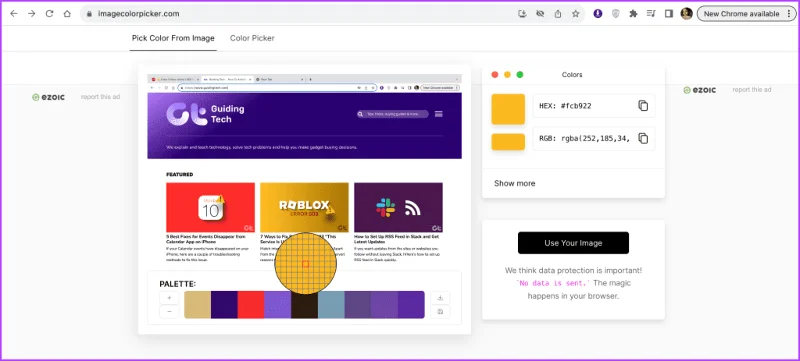The width and height of the screenshot is (800, 361).
Task: Open the Chrome profile avatar
Action: (x=686, y=14)
